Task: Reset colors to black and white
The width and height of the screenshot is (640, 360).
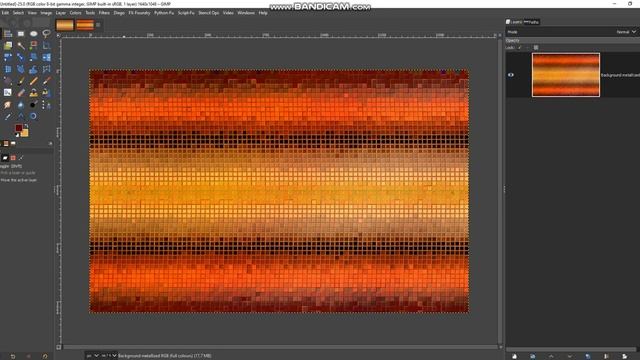Action: pos(17,135)
